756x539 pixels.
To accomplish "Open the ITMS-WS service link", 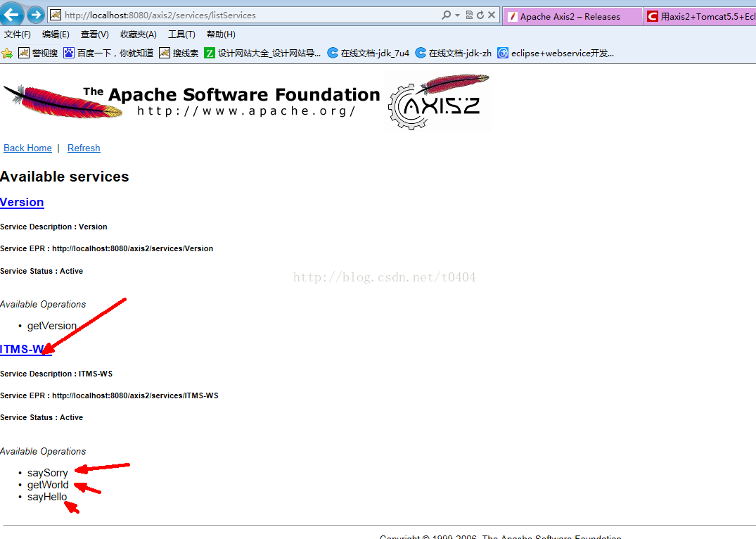I will (25, 349).
